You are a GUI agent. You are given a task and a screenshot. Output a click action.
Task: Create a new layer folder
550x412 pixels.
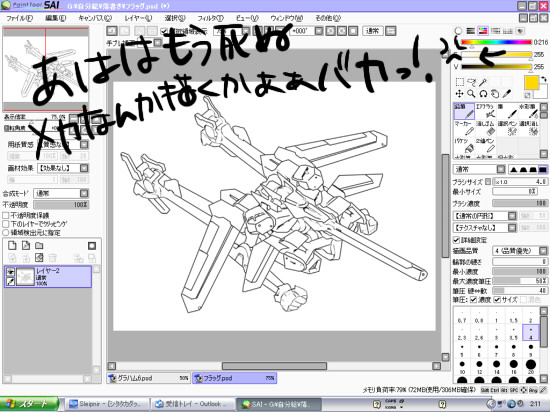pos(39,245)
